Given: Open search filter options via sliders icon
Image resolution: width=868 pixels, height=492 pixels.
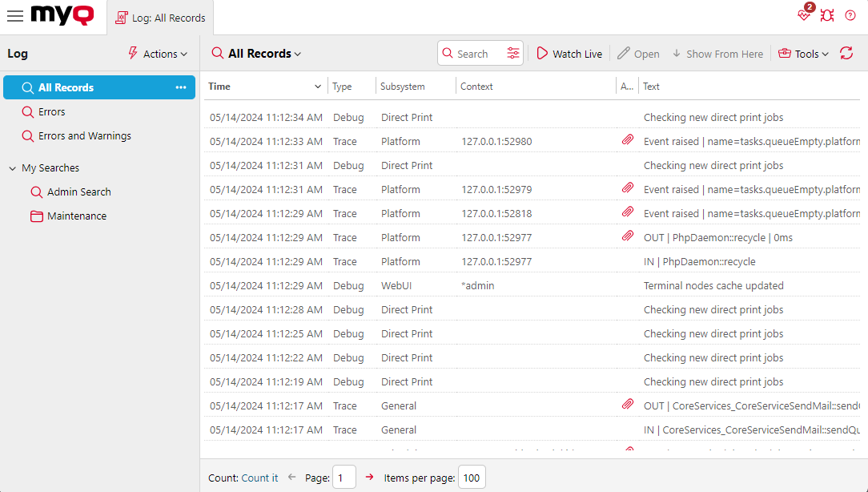Looking at the screenshot, I should click(x=512, y=52).
